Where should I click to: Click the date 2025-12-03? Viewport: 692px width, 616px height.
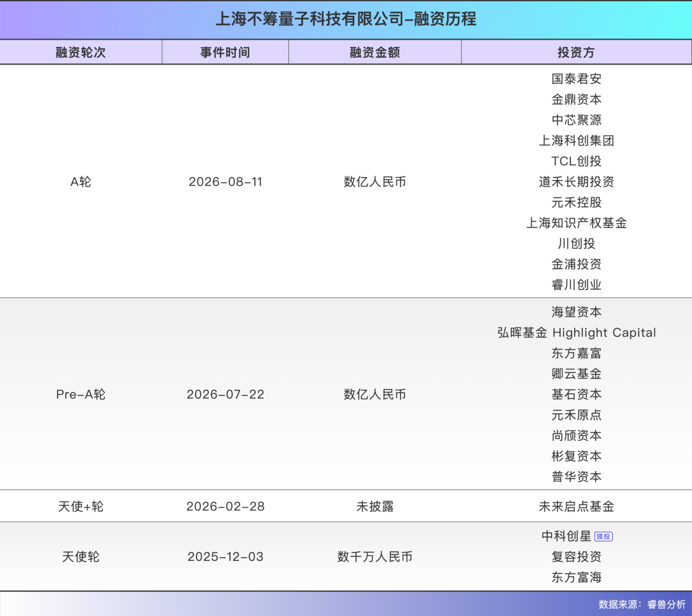226,556
